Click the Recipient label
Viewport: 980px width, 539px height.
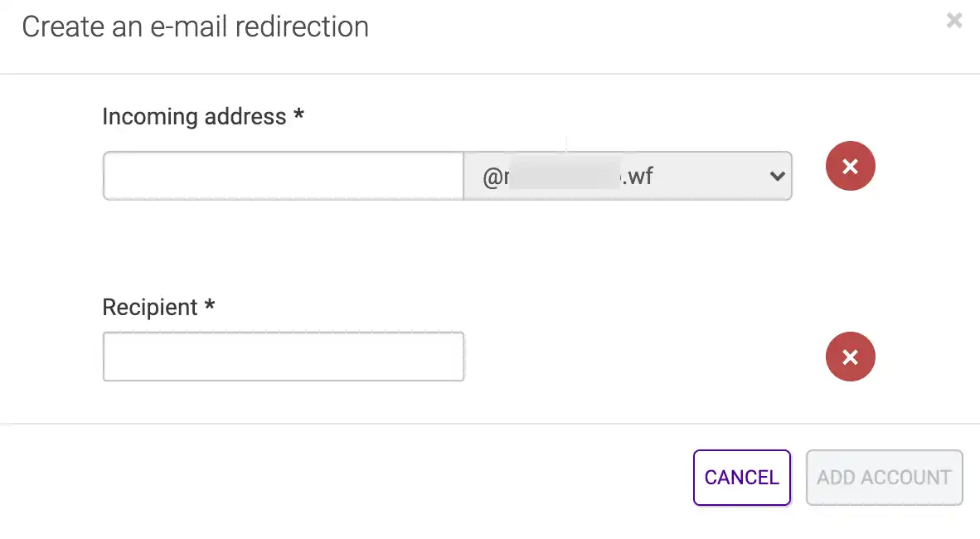coord(150,308)
